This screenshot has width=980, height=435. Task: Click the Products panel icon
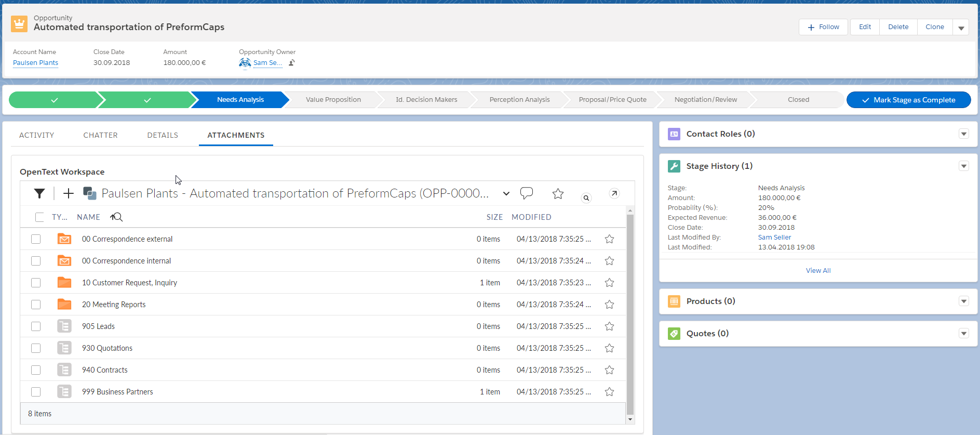[x=674, y=301]
